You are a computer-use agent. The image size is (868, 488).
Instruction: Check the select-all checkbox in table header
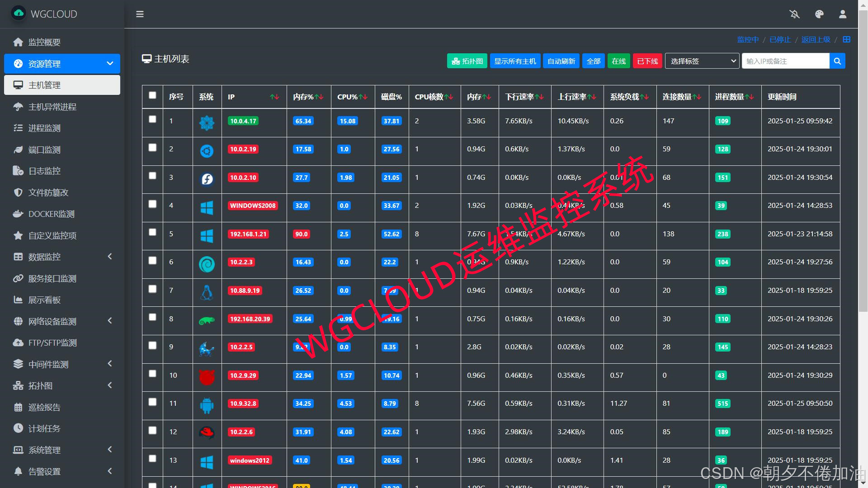pyautogui.click(x=152, y=95)
